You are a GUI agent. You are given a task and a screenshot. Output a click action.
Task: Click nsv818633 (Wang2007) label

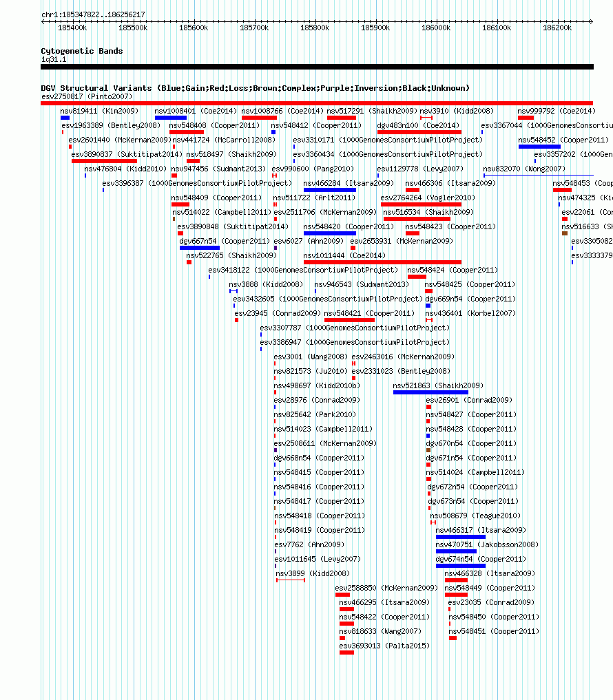pos(380,631)
